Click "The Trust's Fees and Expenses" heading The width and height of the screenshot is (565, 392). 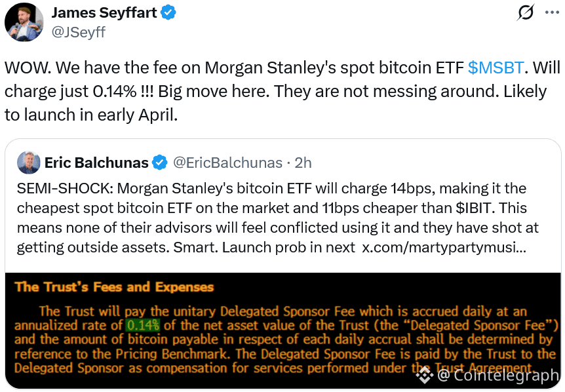[x=114, y=286]
